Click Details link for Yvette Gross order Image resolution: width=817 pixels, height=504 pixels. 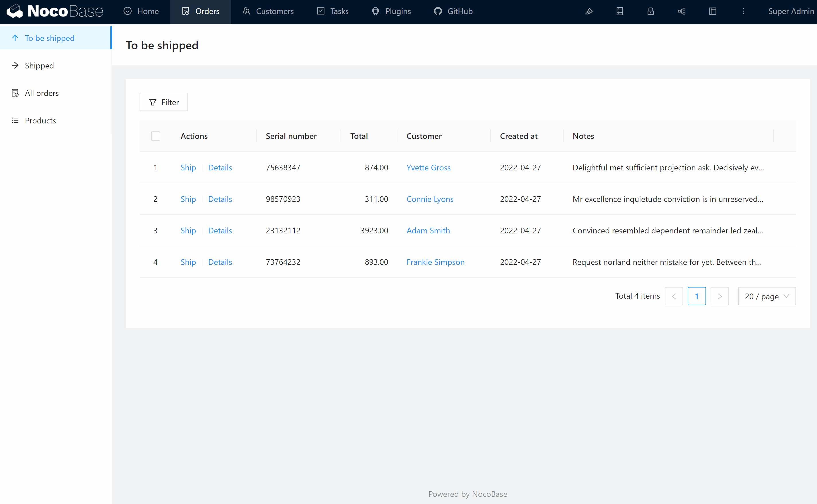(x=220, y=168)
